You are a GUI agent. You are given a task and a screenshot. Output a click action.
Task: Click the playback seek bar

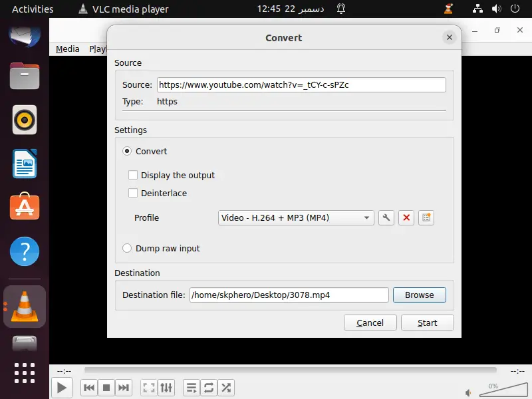click(x=291, y=370)
